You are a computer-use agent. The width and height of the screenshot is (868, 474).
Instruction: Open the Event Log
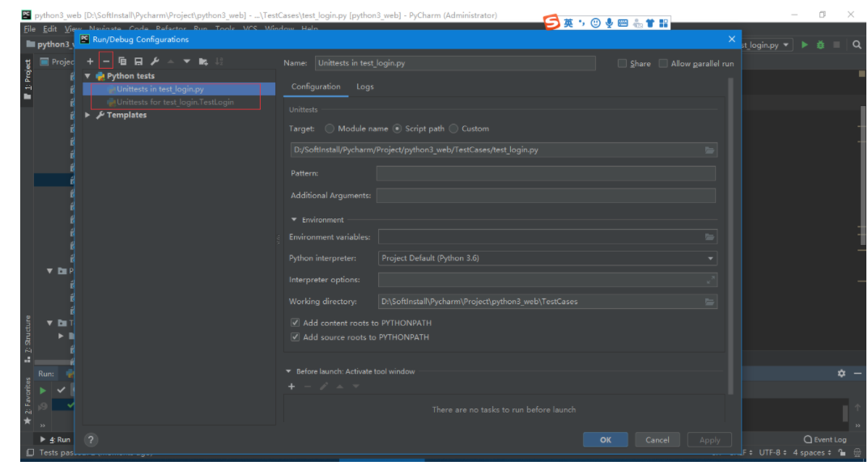825,439
